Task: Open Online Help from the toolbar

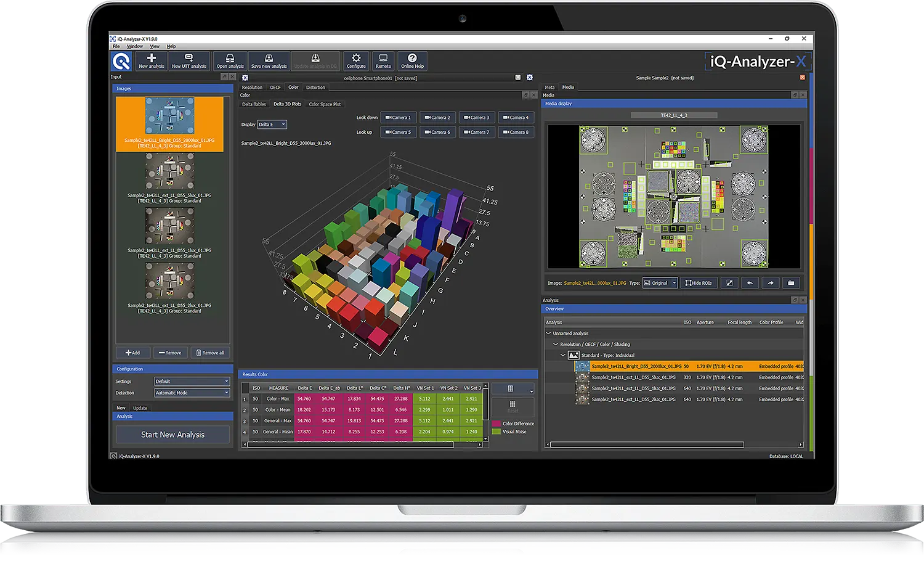Action: tap(412, 61)
